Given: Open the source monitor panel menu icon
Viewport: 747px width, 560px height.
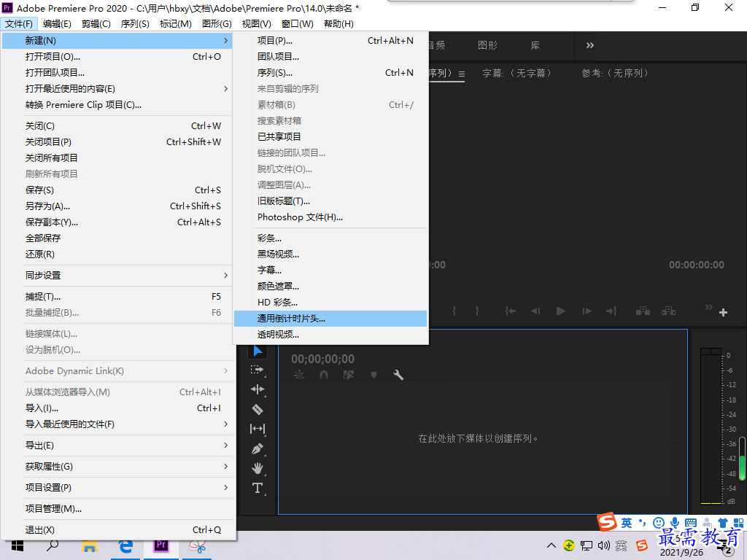Looking at the screenshot, I should tap(462, 74).
